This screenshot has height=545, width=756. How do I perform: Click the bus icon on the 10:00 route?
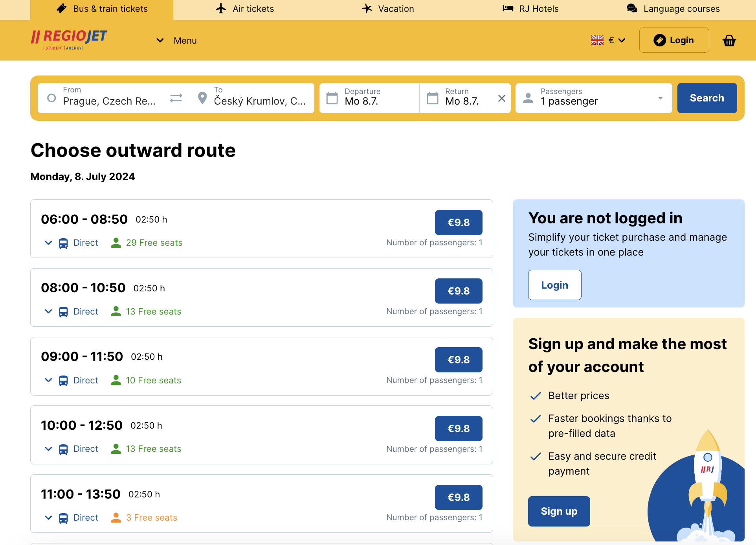coord(63,449)
